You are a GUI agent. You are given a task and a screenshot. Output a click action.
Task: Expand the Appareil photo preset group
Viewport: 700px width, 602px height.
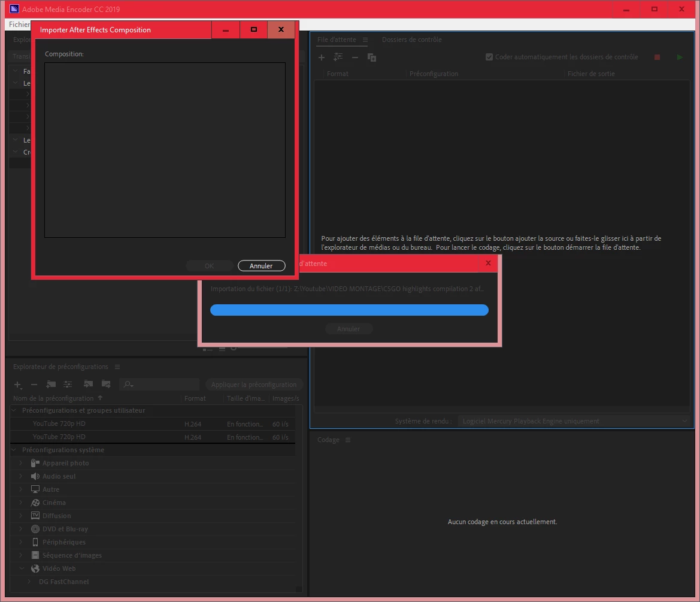(20, 463)
